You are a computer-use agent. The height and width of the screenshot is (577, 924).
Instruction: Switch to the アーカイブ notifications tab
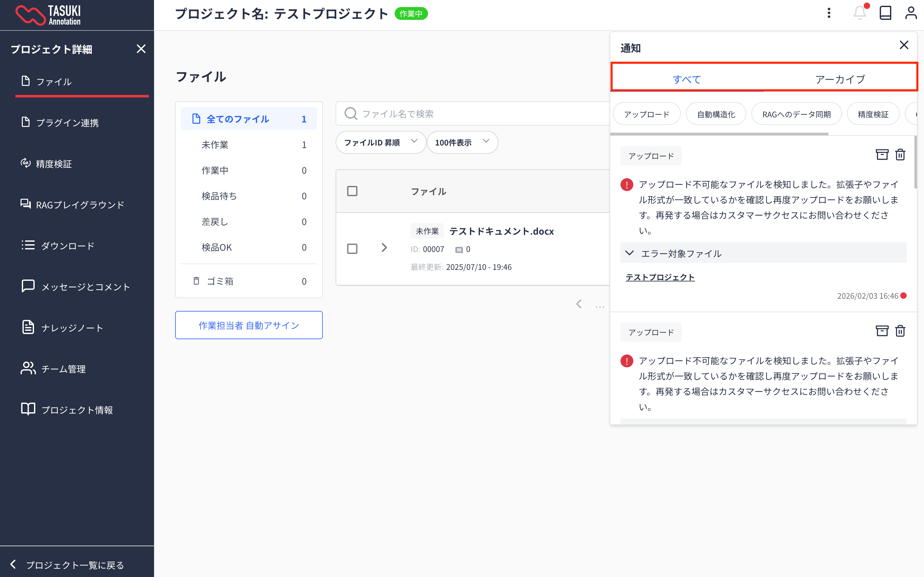pos(840,79)
